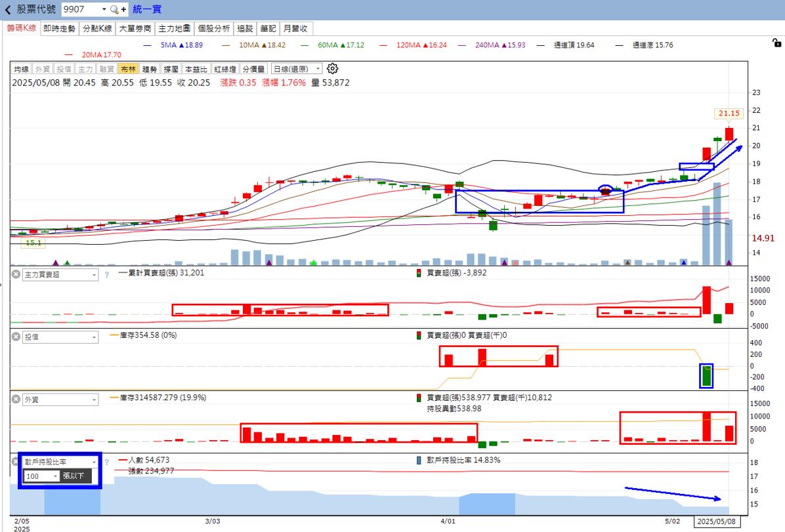Open help question mark for 主力買賣超
785x532 pixels.
106,274
